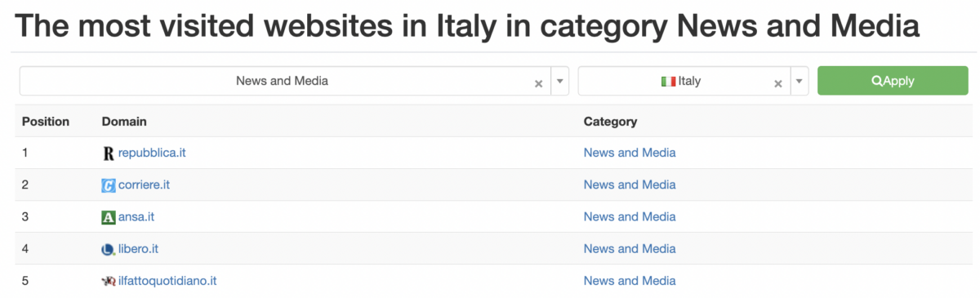
Task: Click the Position column header
Action: 46,121
